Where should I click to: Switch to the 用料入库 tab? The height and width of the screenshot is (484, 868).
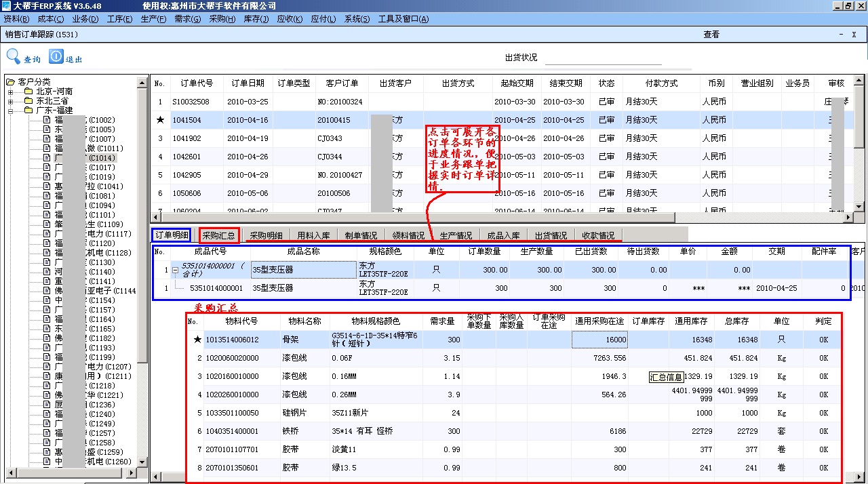(313, 235)
